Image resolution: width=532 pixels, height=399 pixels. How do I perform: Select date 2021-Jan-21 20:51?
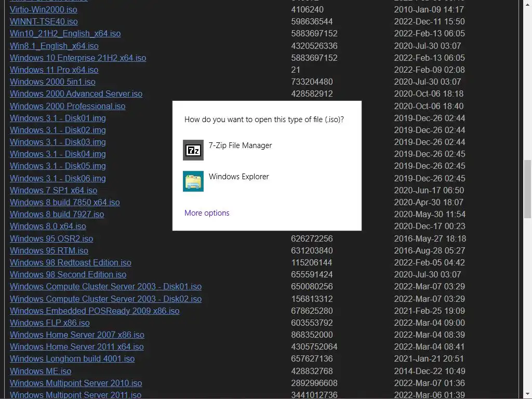[x=429, y=358]
